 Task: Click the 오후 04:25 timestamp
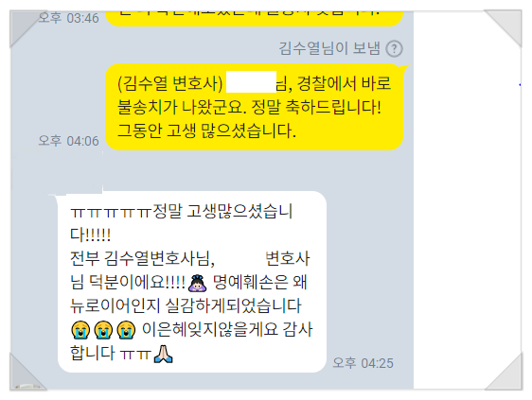(364, 363)
